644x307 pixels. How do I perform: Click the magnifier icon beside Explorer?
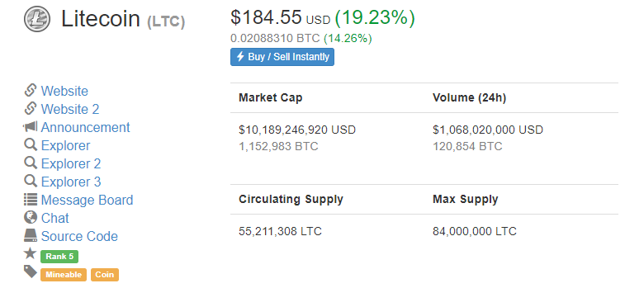[x=31, y=145]
